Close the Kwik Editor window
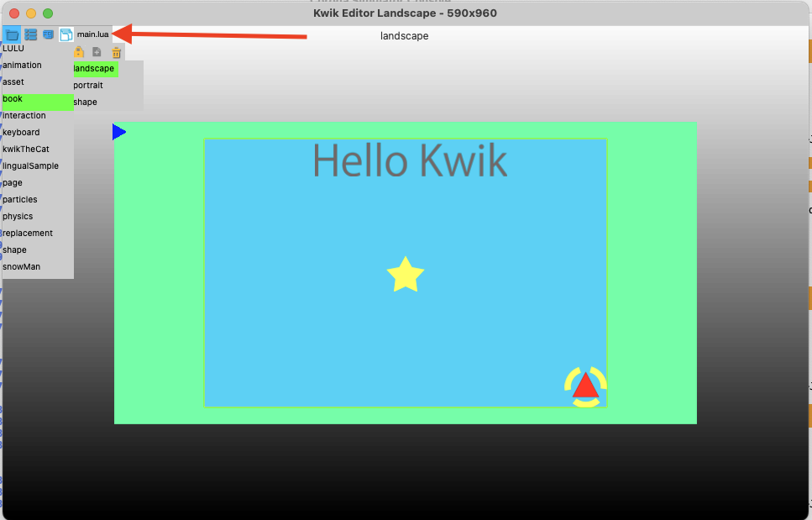Screen dimensions: 812x520 point(14,13)
